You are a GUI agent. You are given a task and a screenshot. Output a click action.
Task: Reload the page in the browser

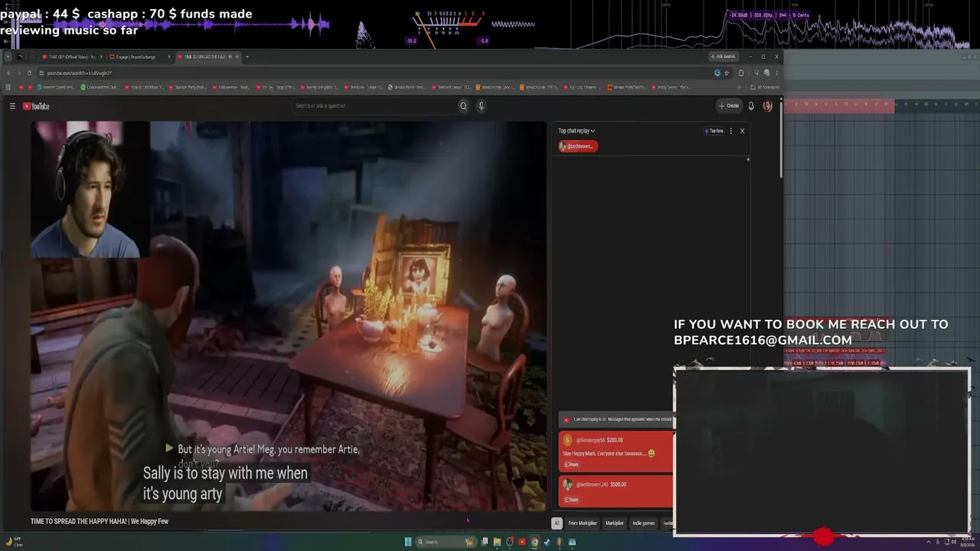[x=29, y=73]
